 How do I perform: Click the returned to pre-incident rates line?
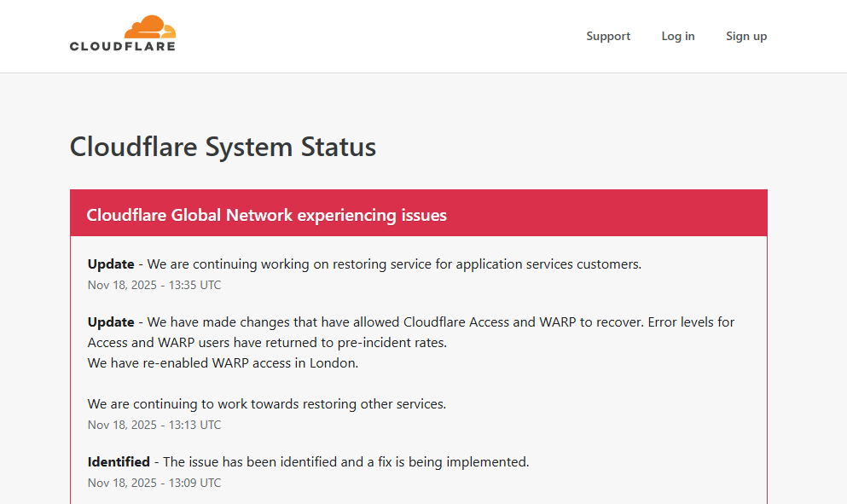(x=267, y=343)
